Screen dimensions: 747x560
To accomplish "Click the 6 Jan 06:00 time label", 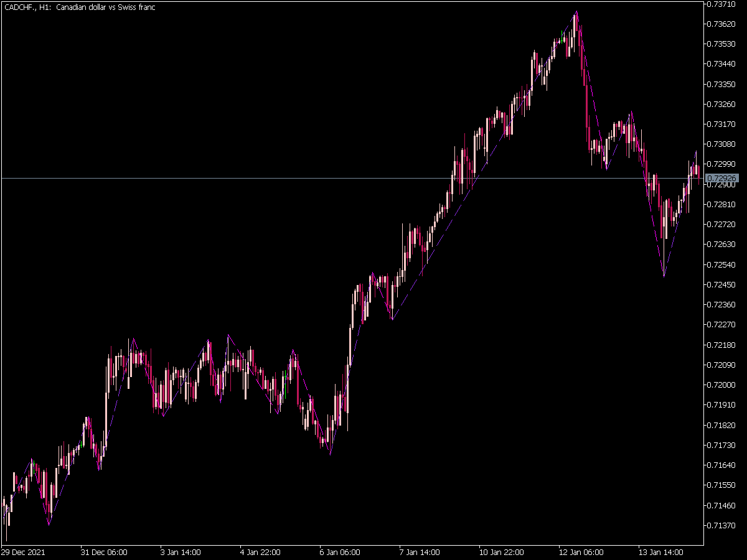I will [340, 552].
